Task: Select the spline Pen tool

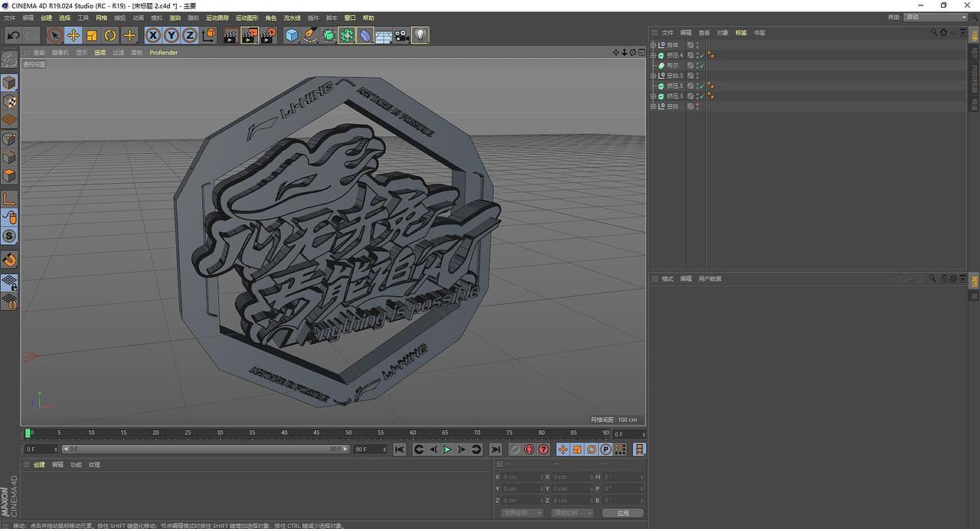Action: [310, 35]
